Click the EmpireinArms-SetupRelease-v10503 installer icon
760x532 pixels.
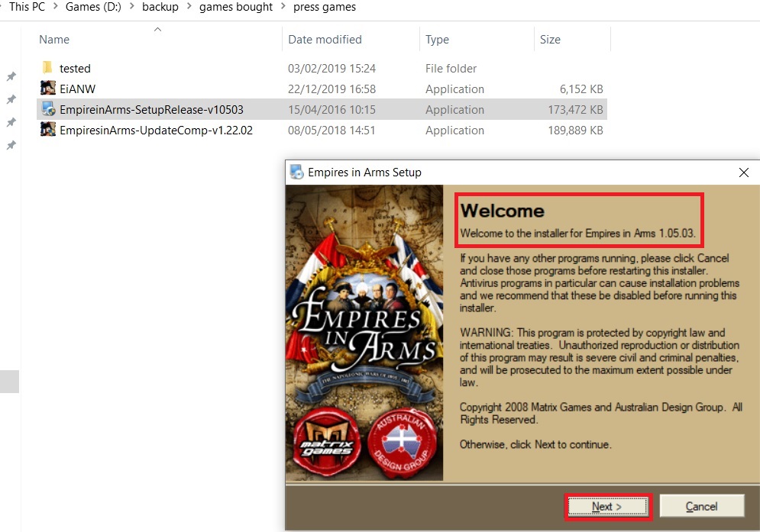(48, 109)
